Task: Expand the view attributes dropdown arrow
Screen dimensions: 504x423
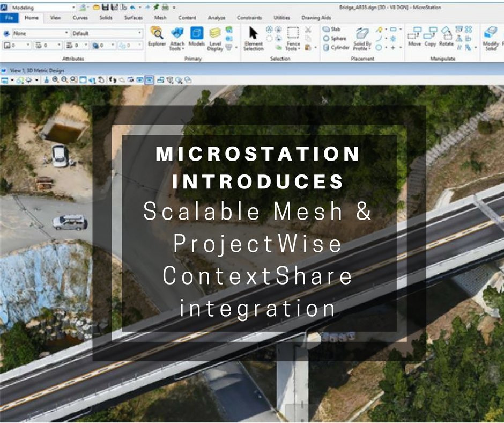Action: click(x=12, y=80)
